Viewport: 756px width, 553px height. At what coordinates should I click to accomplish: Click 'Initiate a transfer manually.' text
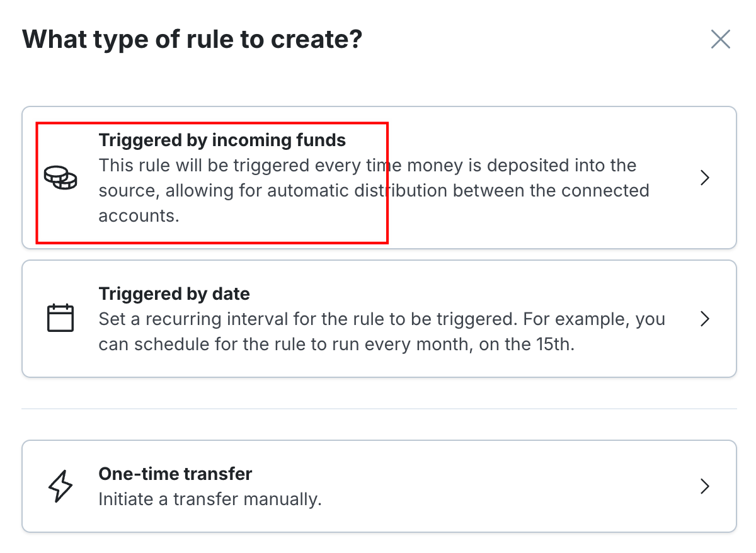[x=210, y=499]
